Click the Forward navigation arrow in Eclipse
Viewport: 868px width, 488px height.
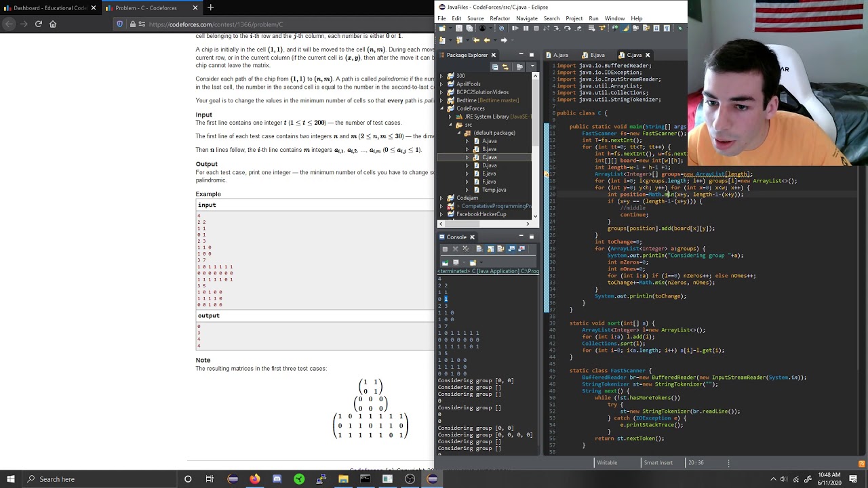coord(504,40)
